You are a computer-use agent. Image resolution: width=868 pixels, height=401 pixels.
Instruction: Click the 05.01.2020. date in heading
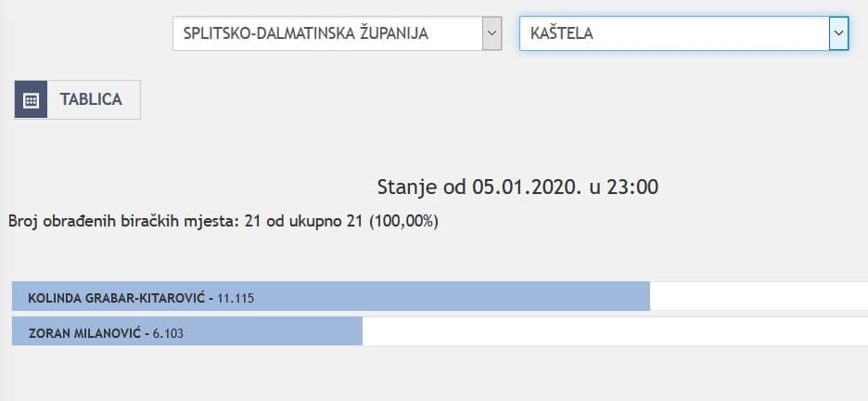click(x=527, y=187)
